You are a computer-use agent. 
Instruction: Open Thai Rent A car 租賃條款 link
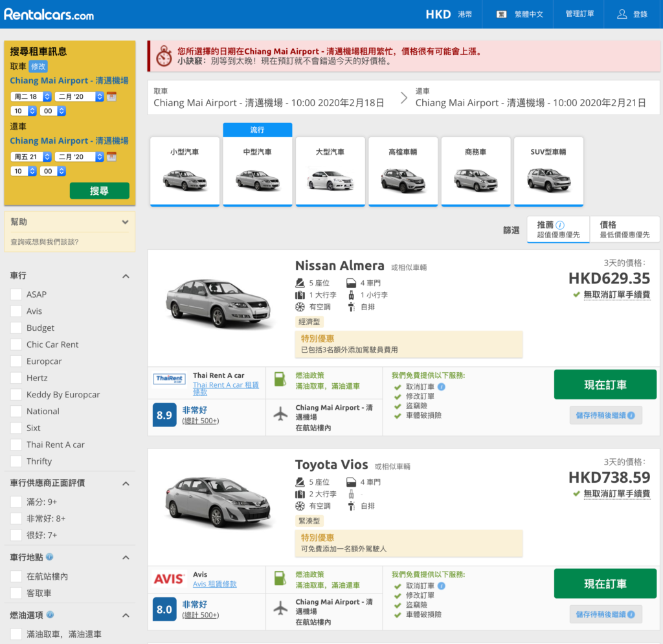coord(225,388)
